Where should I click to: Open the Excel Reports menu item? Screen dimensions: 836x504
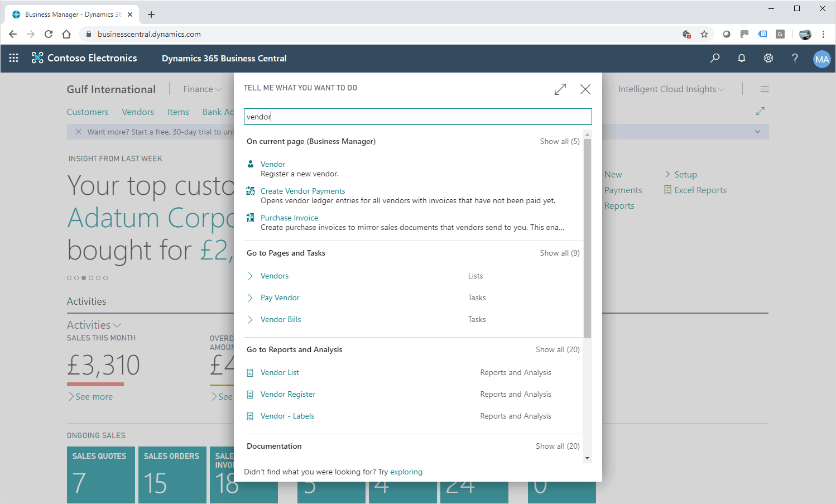(x=700, y=190)
